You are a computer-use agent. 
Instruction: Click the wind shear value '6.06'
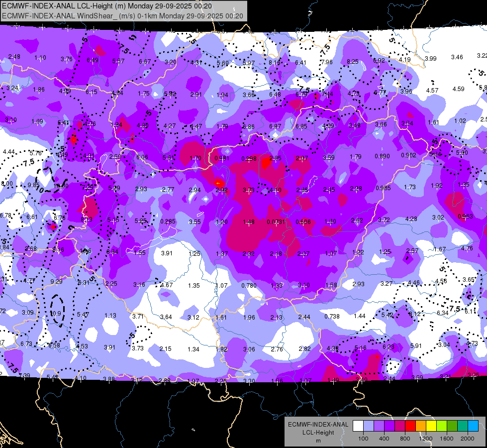[142, 157]
